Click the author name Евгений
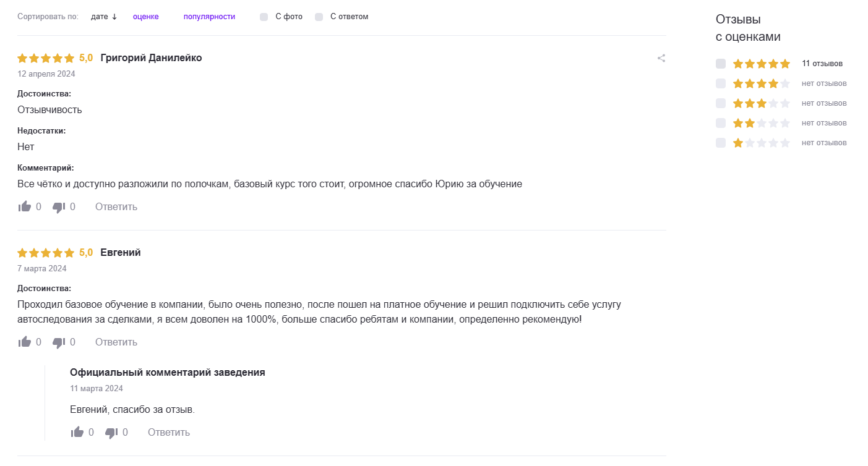Screen dimensions: 868x466 tap(121, 253)
